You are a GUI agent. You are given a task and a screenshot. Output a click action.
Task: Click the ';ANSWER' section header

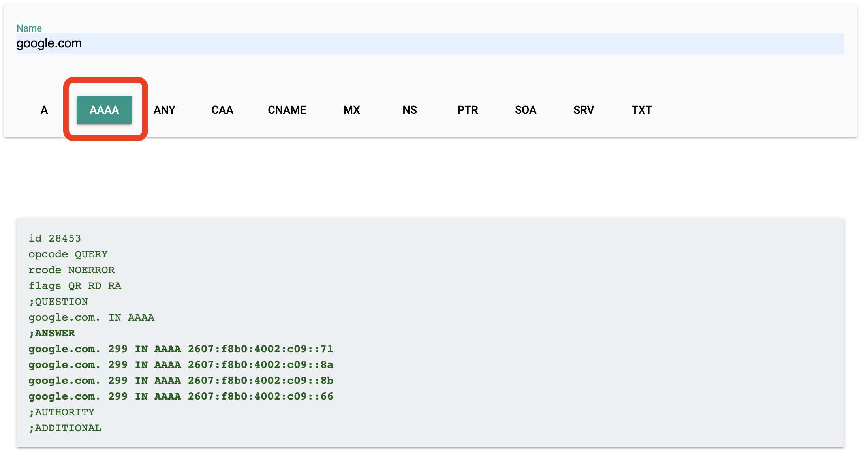[52, 333]
